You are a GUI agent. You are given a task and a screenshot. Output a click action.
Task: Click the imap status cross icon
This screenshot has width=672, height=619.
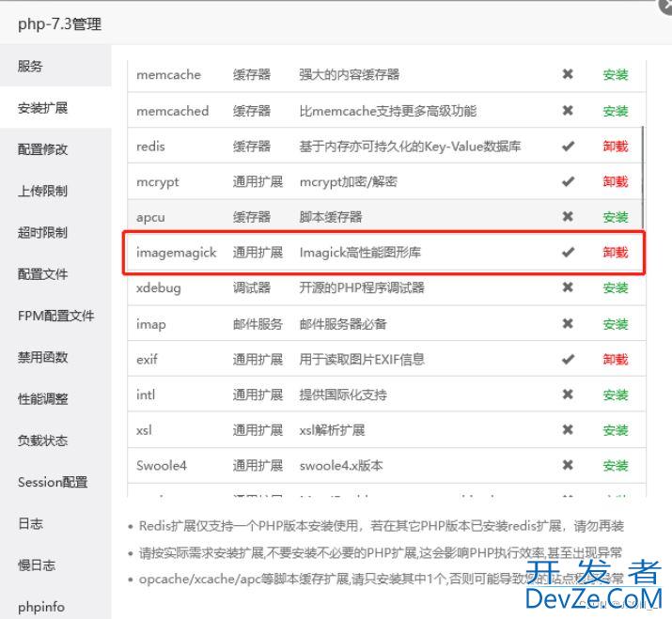568,323
